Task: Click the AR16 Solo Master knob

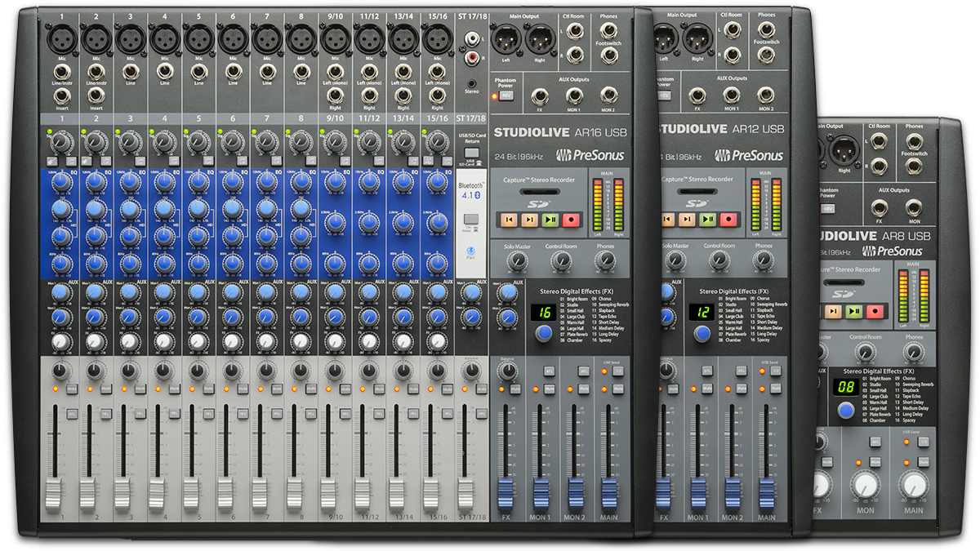Action: click(516, 260)
